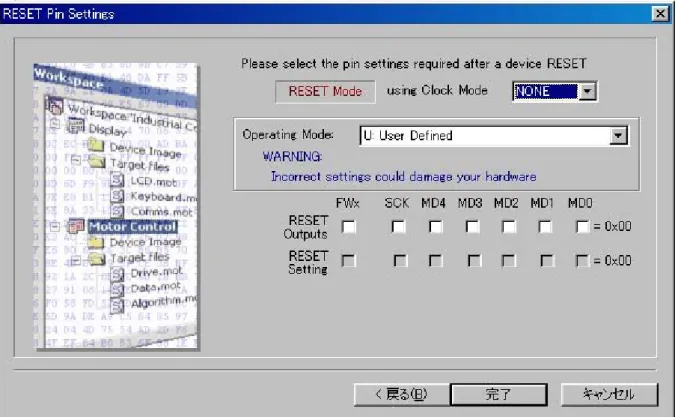Check MD4 in the RESET Setting row
Image resolution: width=678 pixels, height=417 pixels.
[x=435, y=260]
